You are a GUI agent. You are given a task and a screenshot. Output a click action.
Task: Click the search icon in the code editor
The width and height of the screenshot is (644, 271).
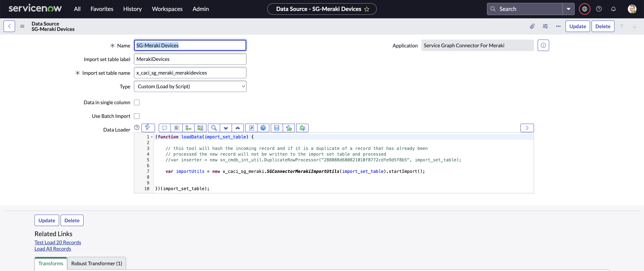[x=213, y=128]
